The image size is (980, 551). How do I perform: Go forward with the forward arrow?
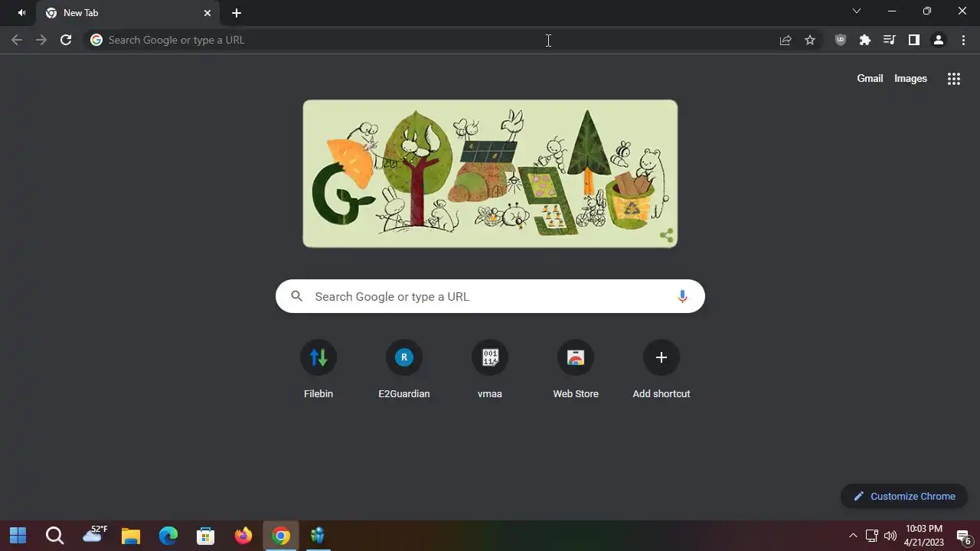point(41,40)
